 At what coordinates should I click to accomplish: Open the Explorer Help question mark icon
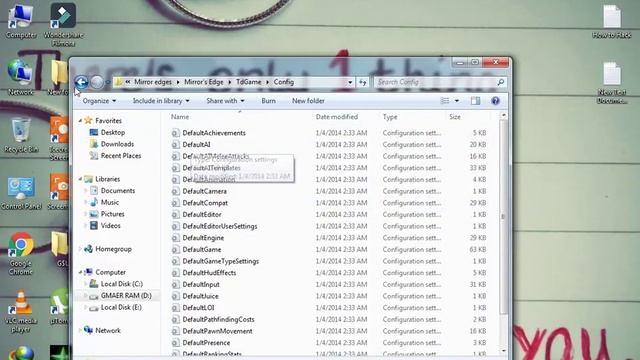click(495, 101)
